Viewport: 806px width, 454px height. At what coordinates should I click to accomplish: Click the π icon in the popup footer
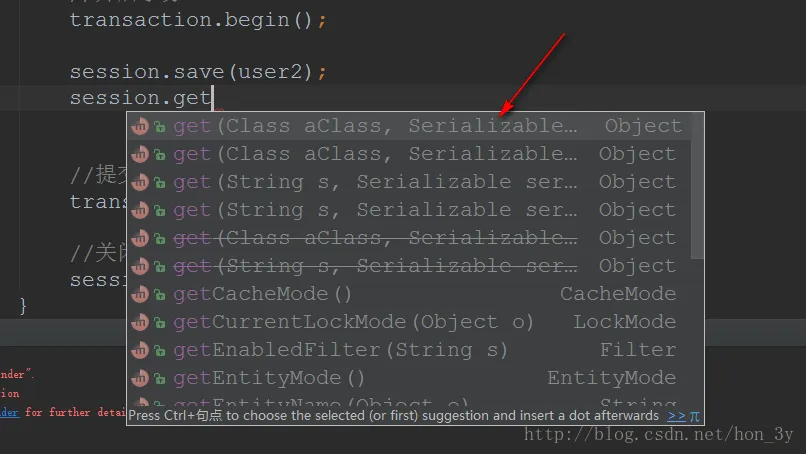(x=695, y=415)
